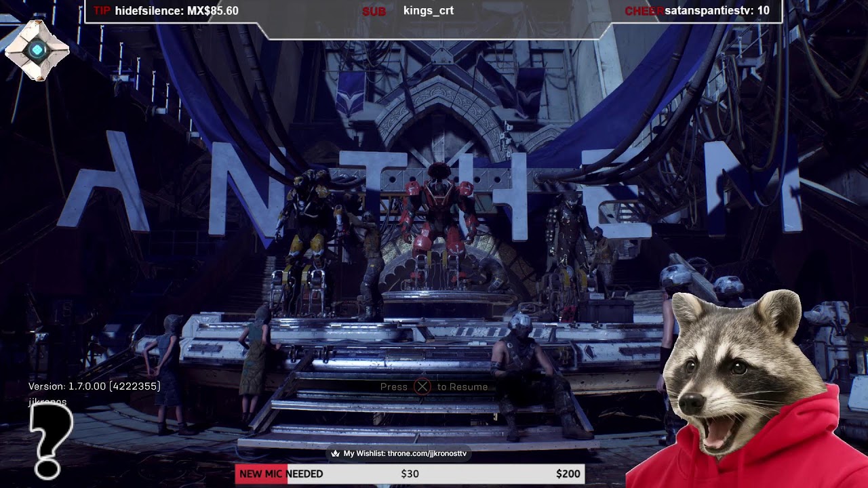Click the TIP label in overlay
The width and height of the screenshot is (868, 488).
coord(102,11)
